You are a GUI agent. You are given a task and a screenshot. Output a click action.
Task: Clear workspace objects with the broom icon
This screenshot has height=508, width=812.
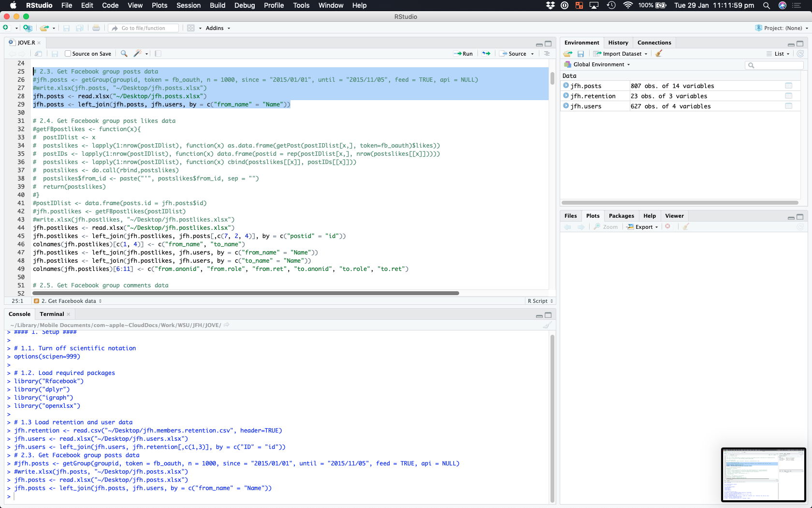(658, 54)
